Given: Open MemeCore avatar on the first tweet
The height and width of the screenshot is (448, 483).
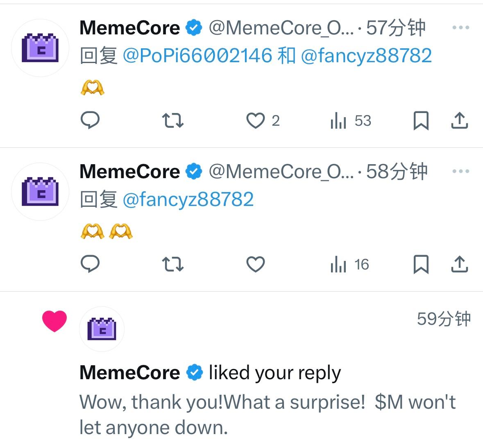Looking at the screenshot, I should [x=40, y=48].
